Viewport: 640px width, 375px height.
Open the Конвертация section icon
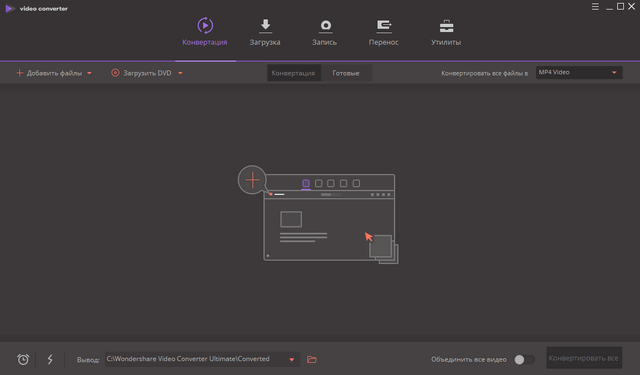point(205,26)
